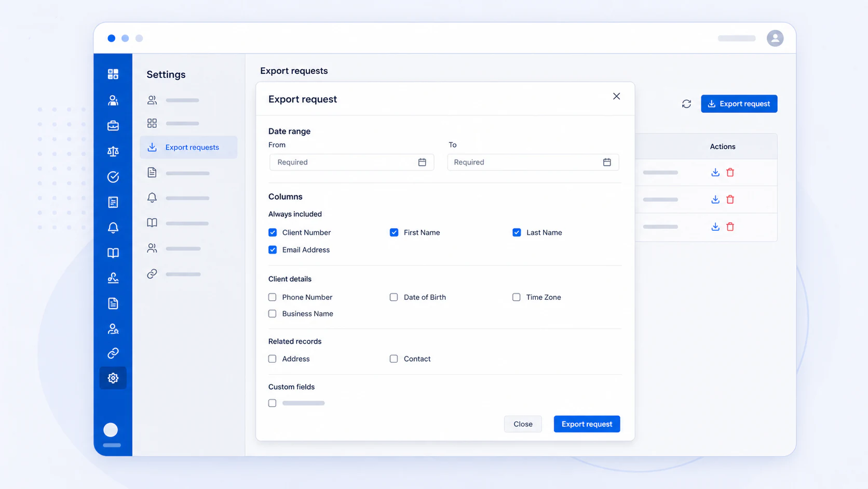Enable the Business Name checkbox
Screen dimensions: 868x489
(273, 314)
